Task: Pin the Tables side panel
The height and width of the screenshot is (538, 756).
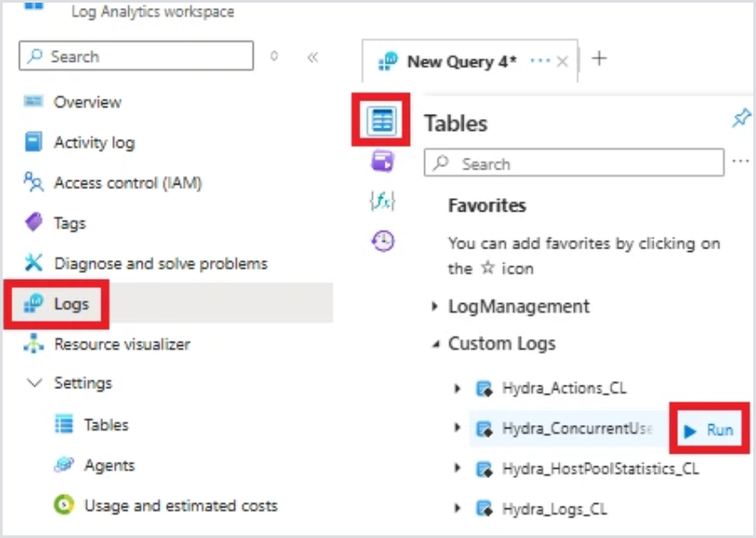Action: pos(742,118)
